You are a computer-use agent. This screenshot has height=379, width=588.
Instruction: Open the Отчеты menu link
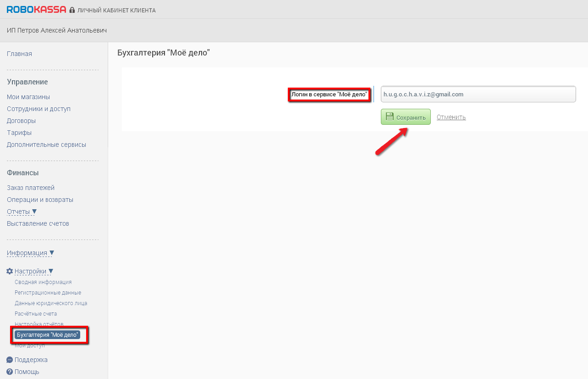point(18,212)
